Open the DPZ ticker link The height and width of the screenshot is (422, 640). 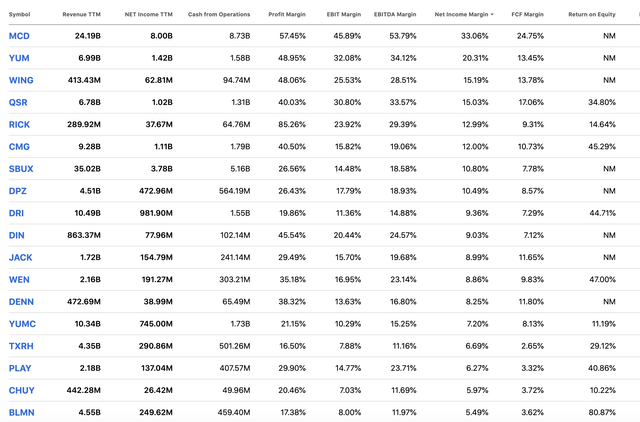[x=18, y=191]
